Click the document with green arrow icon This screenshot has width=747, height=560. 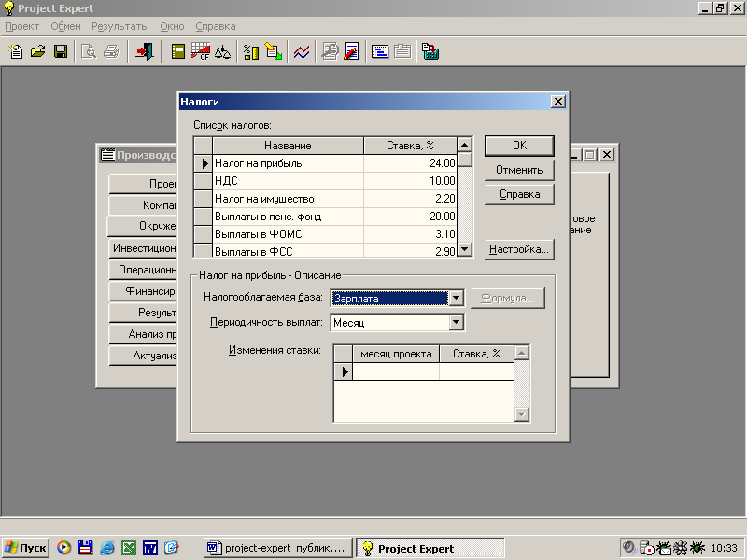274,51
